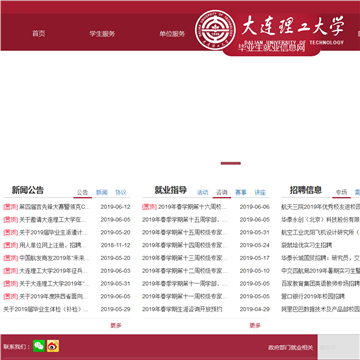Open the pinned notice dated 2019-05-31 in 新闻公告
This screenshot has height=360, width=360.
click(47, 284)
